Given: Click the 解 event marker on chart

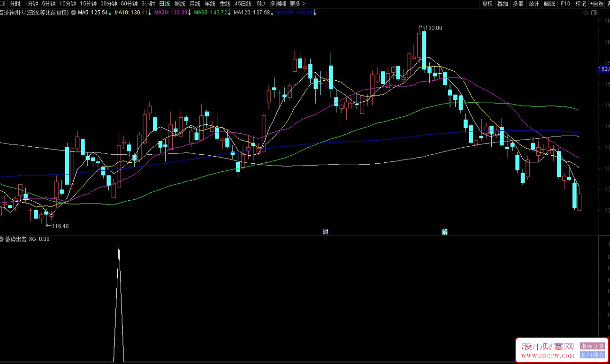Looking at the screenshot, I should pyautogui.click(x=444, y=232).
